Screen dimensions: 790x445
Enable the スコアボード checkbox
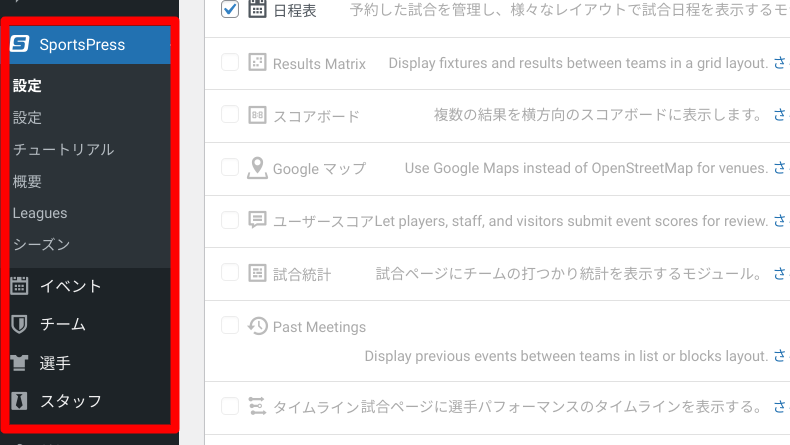click(230, 115)
